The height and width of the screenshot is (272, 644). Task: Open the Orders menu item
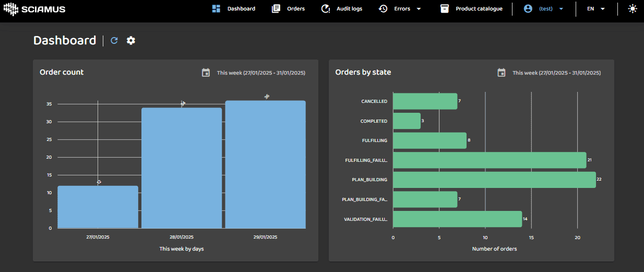[x=295, y=8]
